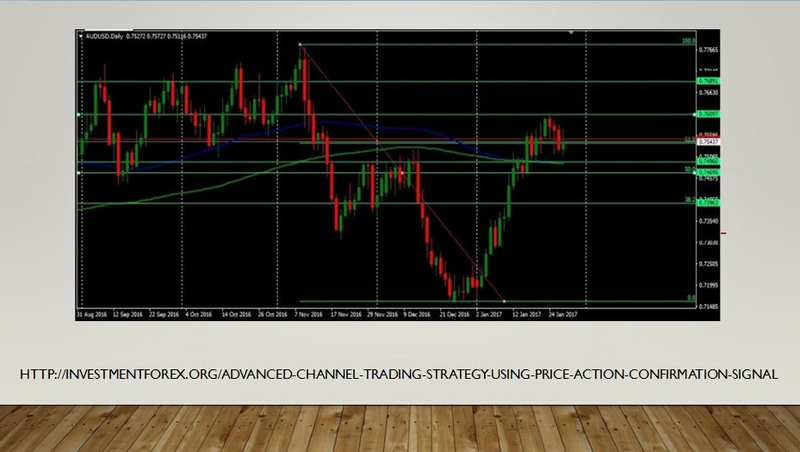The image size is (800, 452).
Task: Click the current price 0.75437 label
Action: point(710,143)
